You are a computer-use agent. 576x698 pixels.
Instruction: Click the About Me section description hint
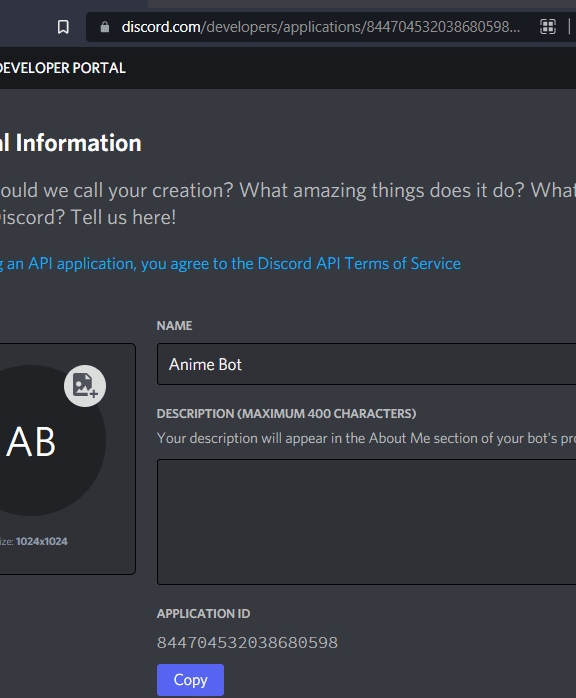click(366, 438)
